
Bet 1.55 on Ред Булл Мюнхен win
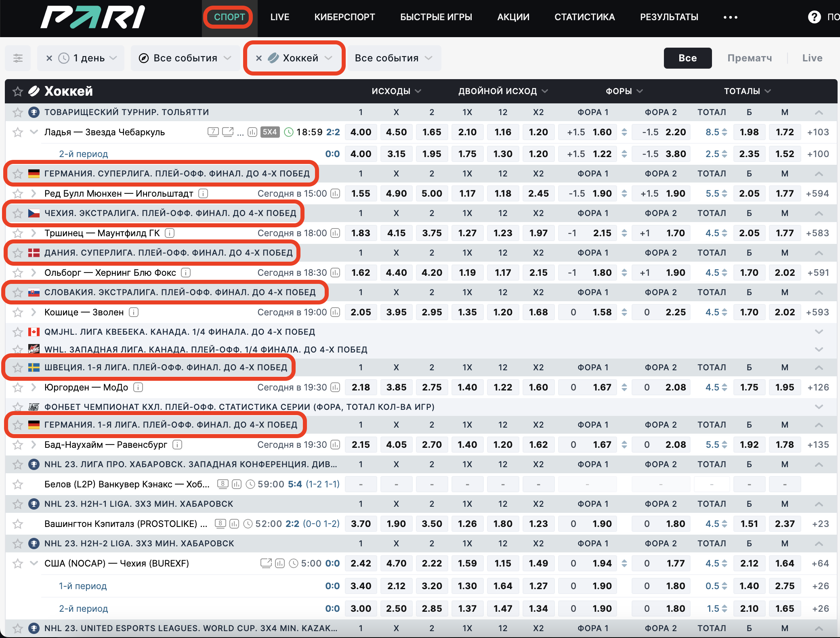361,193
